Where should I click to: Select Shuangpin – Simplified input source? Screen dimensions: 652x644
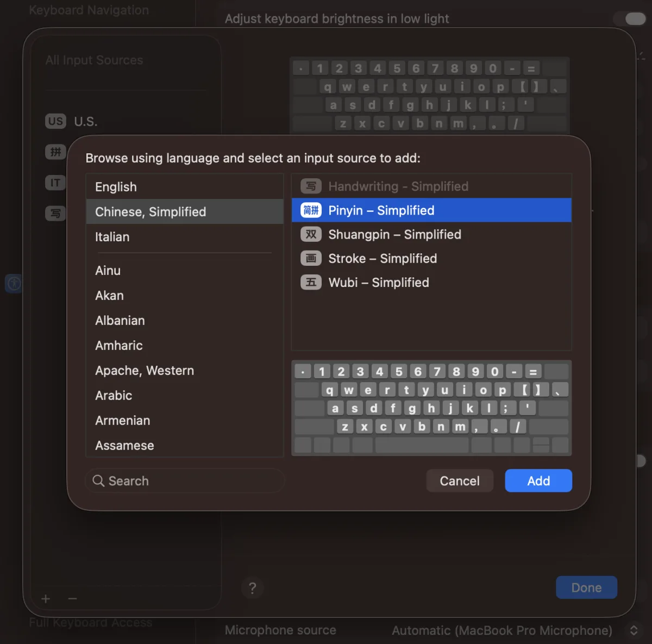click(431, 234)
